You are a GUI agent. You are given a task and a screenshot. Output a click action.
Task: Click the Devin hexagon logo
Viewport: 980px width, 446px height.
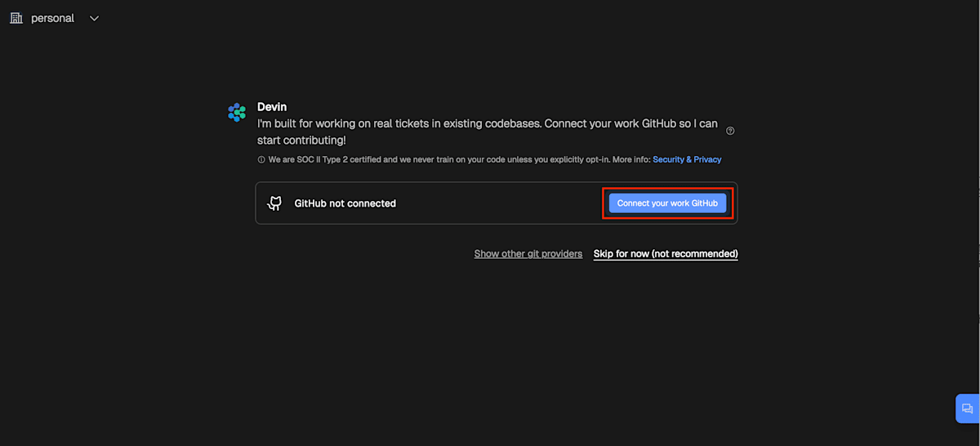pos(237,113)
